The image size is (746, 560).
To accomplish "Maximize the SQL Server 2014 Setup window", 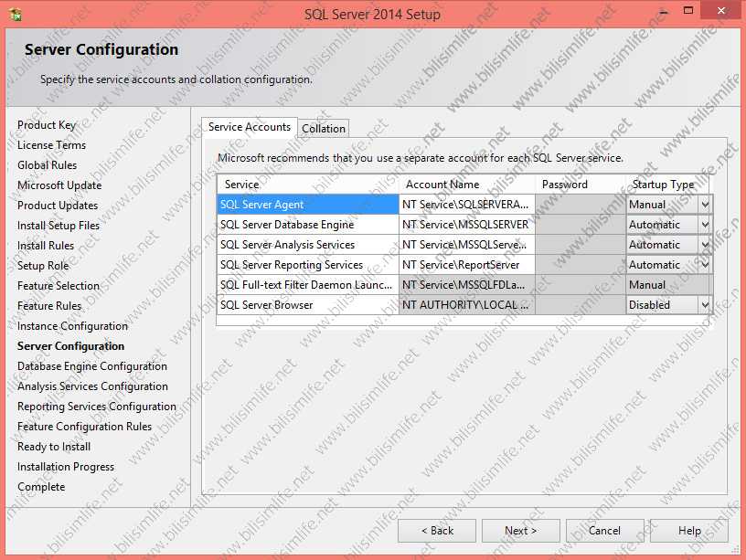I will click(688, 10).
